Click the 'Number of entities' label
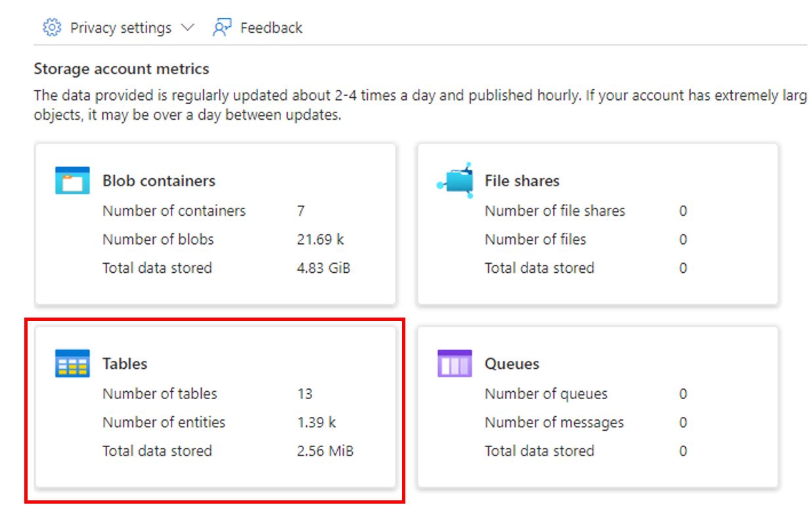This screenshot has width=812, height=526. (x=164, y=422)
